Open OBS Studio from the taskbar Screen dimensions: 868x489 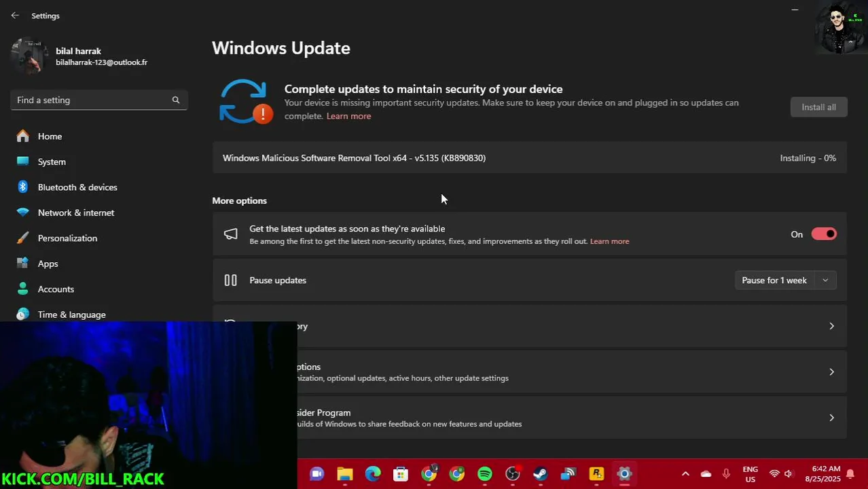(513, 473)
